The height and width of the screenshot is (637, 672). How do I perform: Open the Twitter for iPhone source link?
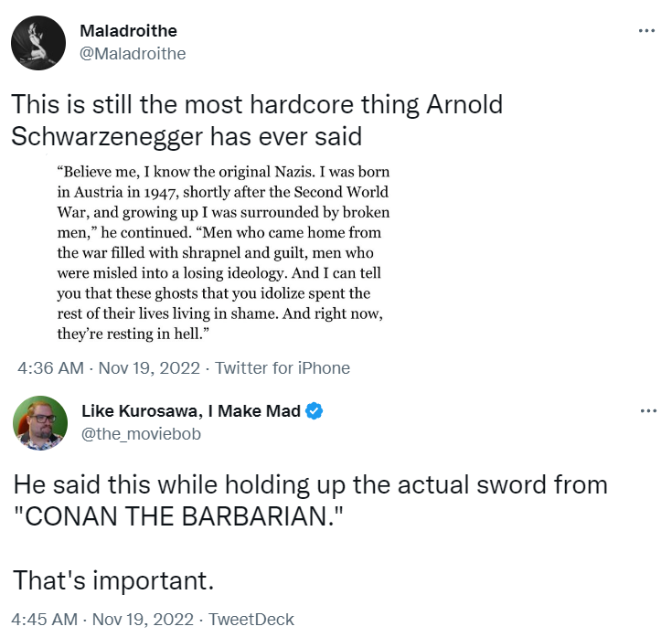(x=282, y=368)
